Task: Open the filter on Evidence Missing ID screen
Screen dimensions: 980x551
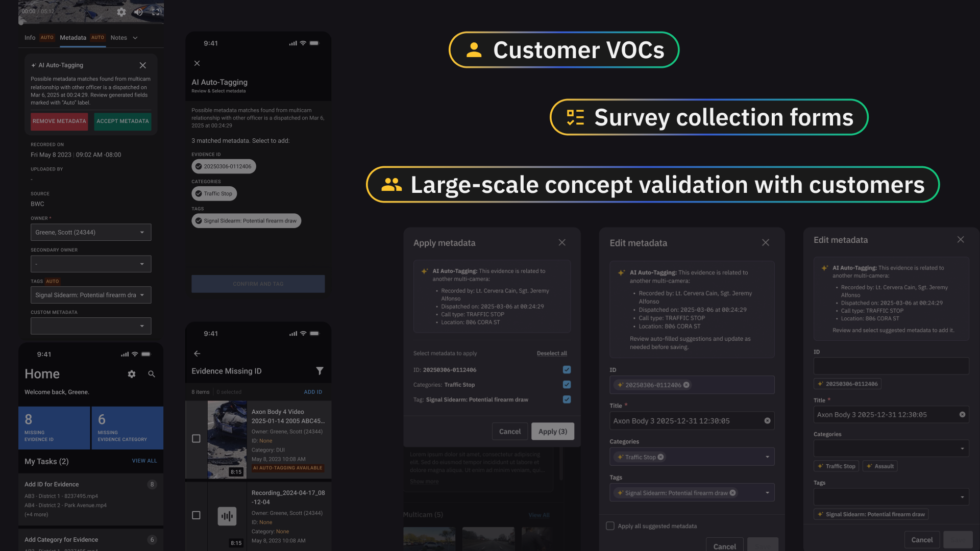Action: (x=320, y=371)
